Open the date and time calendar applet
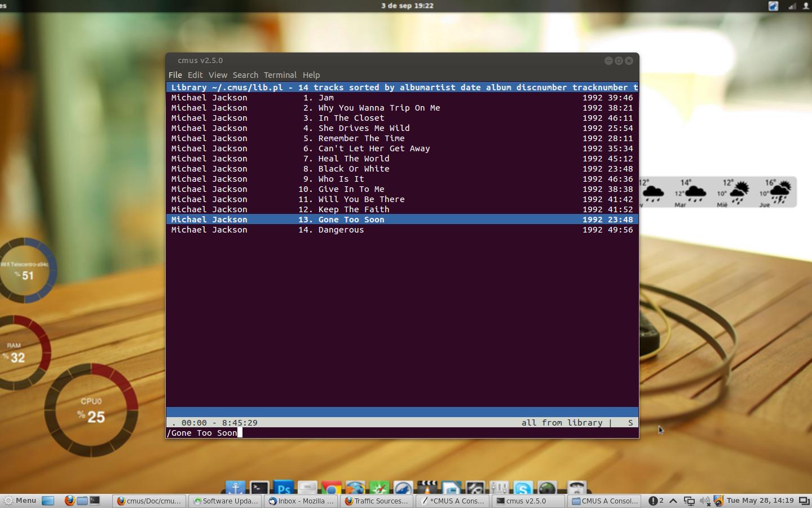 tap(760, 501)
